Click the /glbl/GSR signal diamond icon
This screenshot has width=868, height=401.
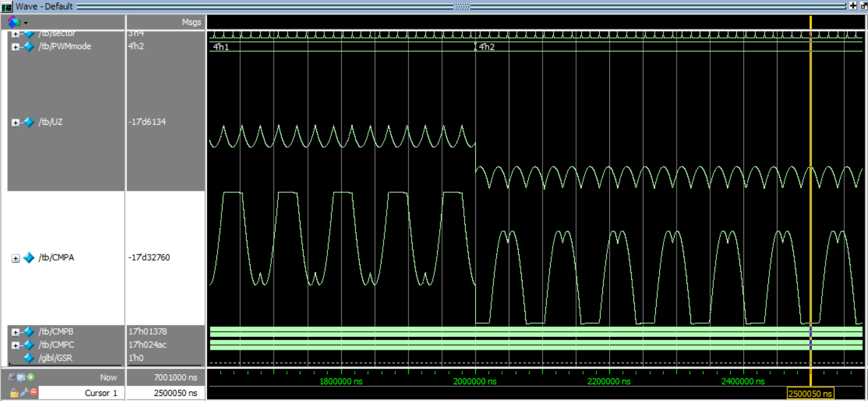point(29,358)
